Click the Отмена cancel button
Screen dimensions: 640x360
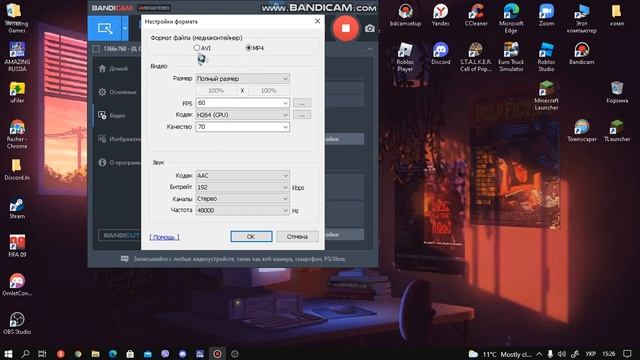(x=297, y=236)
